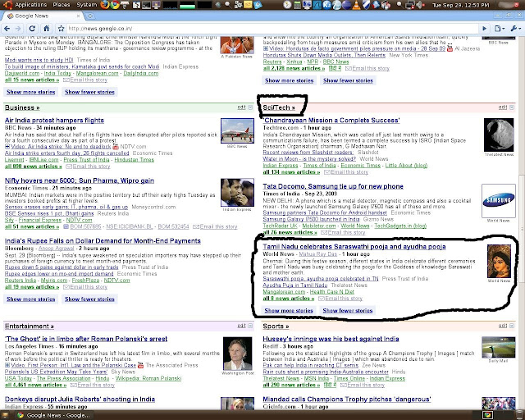525x420 pixels.
Task: Click the YouTube icon beside NDTV.com
Action: (x=116, y=147)
